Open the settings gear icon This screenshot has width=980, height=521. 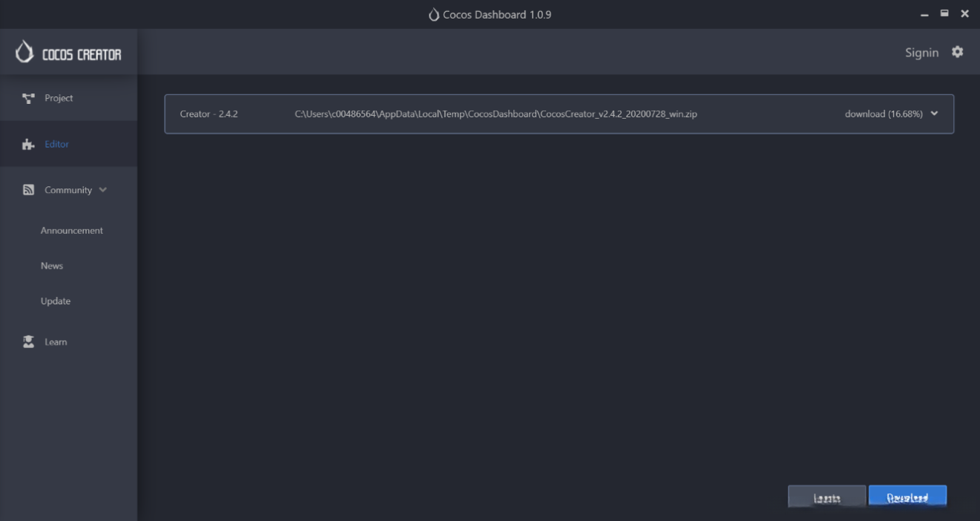click(x=958, y=52)
